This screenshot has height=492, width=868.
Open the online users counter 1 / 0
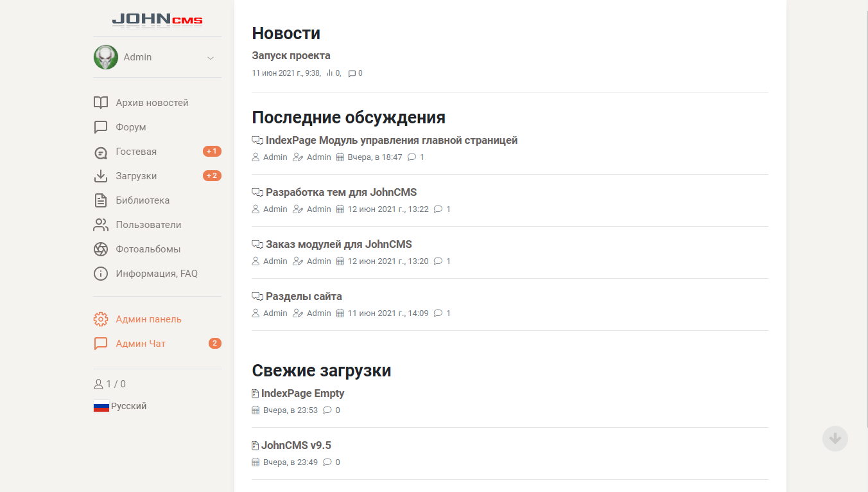(110, 384)
